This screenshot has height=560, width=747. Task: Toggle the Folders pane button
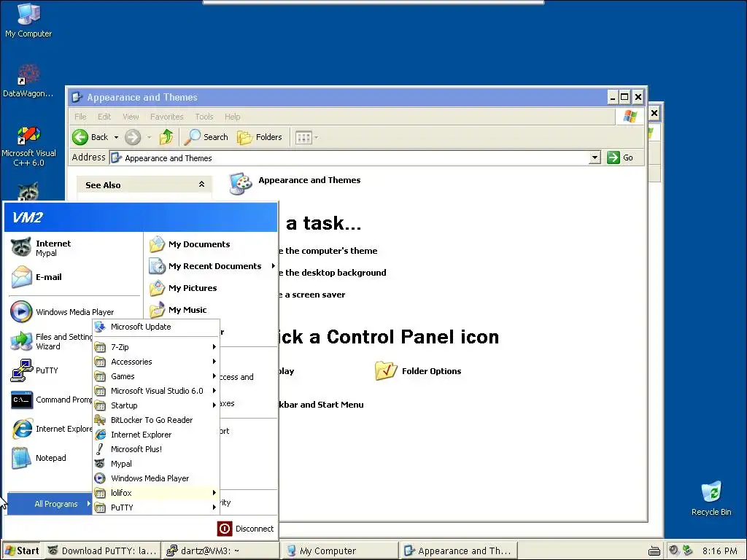pos(260,137)
